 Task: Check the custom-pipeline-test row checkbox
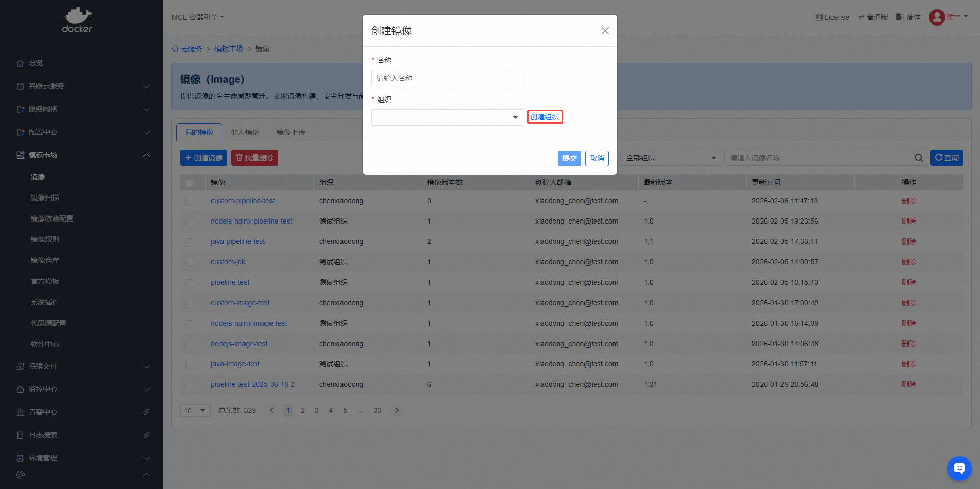coord(189,201)
